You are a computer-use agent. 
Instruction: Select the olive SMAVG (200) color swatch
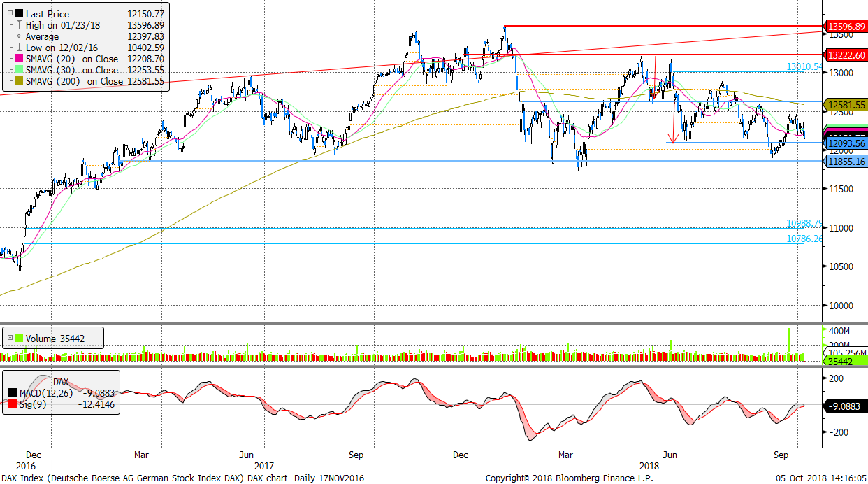coord(19,81)
